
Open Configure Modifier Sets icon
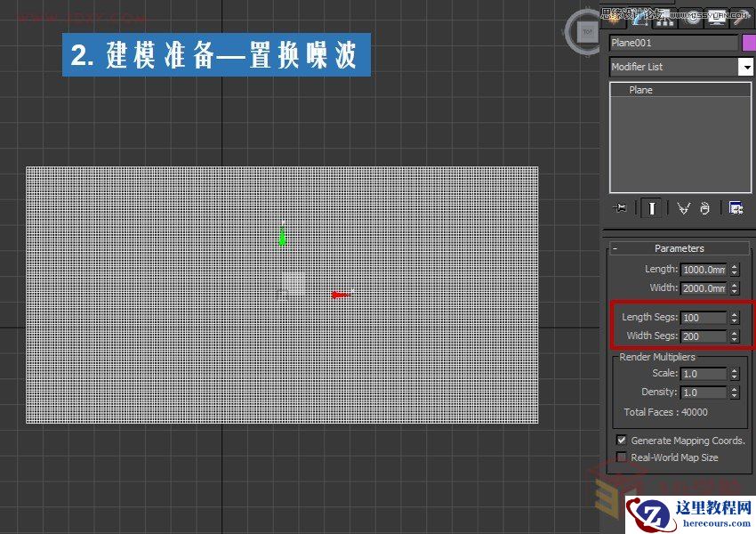pos(736,207)
